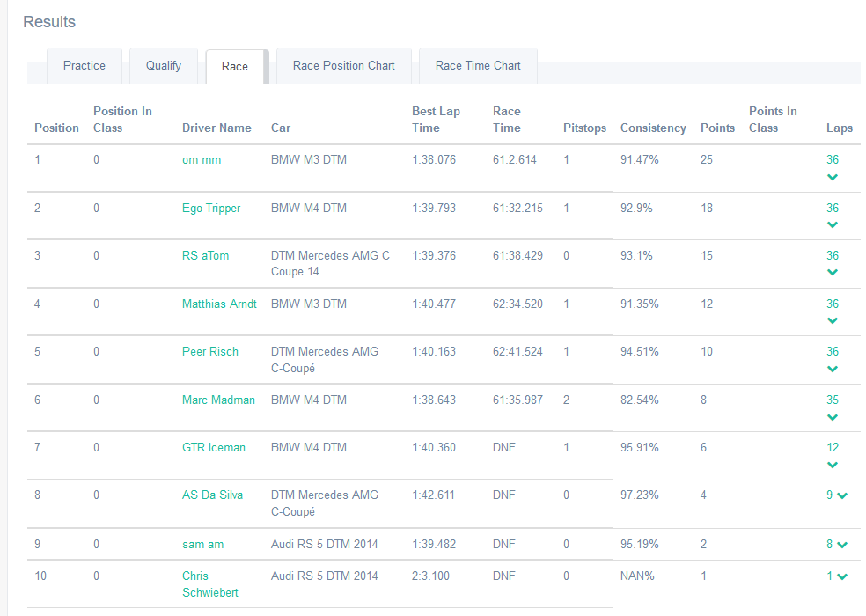Image resolution: width=866 pixels, height=616 pixels.
Task: Expand laps chevron for om mm
Action: pos(833,177)
